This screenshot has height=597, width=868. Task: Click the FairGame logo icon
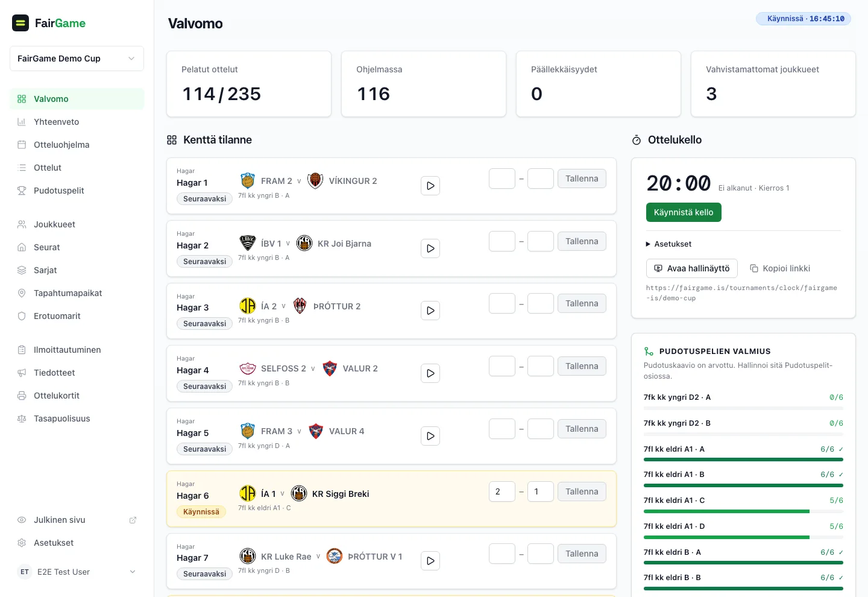tap(20, 23)
